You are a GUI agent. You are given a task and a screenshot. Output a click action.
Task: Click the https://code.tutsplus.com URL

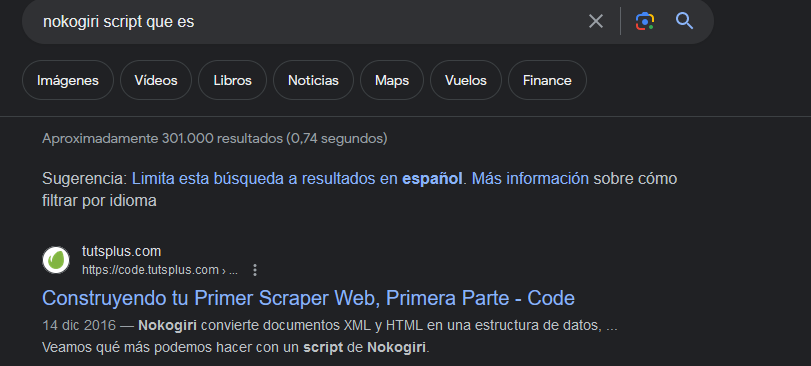150,270
